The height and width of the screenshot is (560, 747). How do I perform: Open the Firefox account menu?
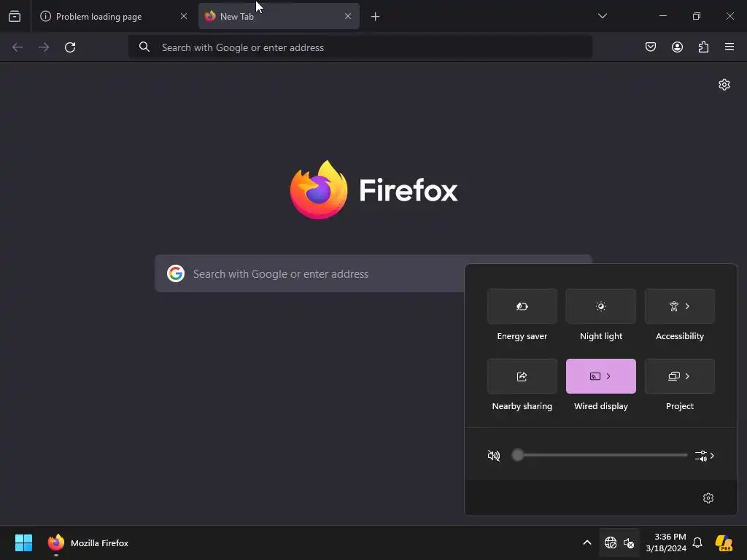(677, 47)
